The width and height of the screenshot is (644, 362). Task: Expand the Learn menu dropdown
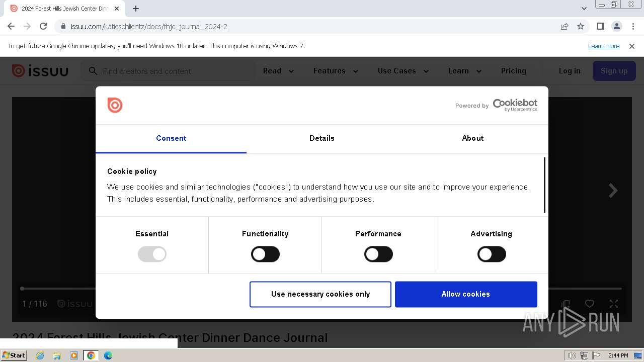[x=465, y=71]
